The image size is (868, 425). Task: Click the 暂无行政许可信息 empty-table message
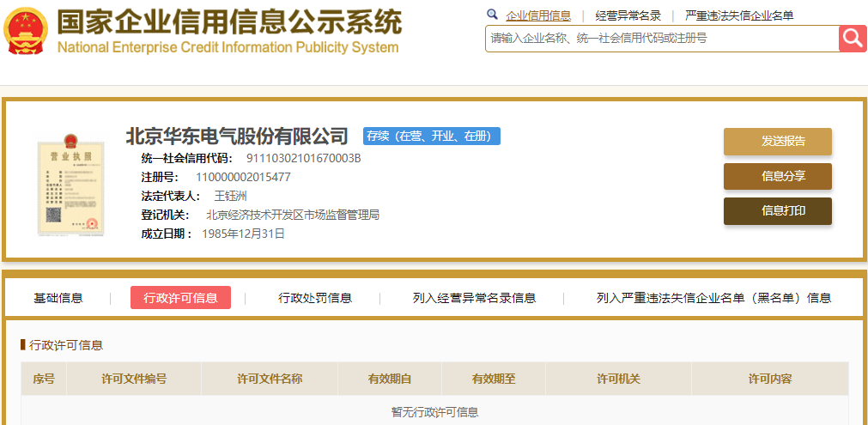[x=434, y=412]
